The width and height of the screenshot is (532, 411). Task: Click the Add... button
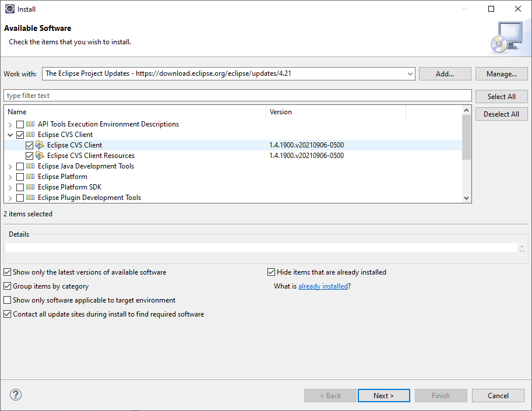click(x=445, y=73)
